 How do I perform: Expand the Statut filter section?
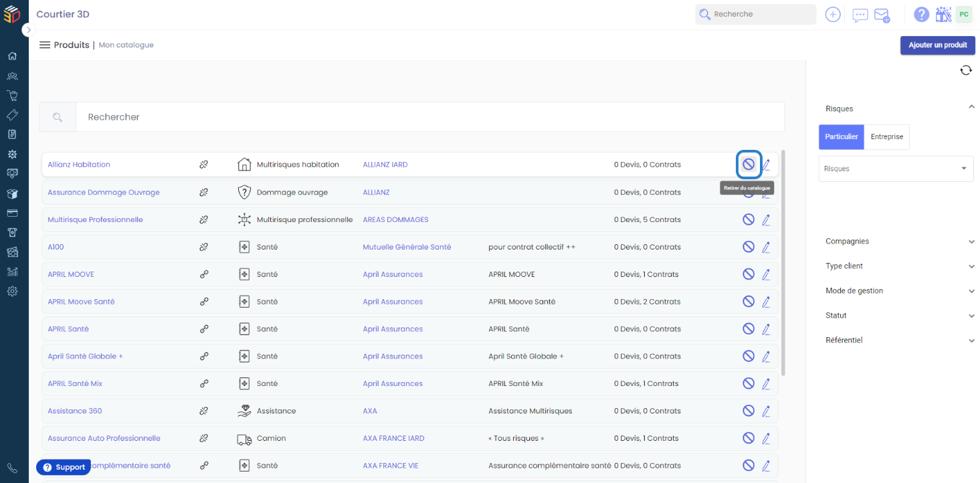click(972, 316)
